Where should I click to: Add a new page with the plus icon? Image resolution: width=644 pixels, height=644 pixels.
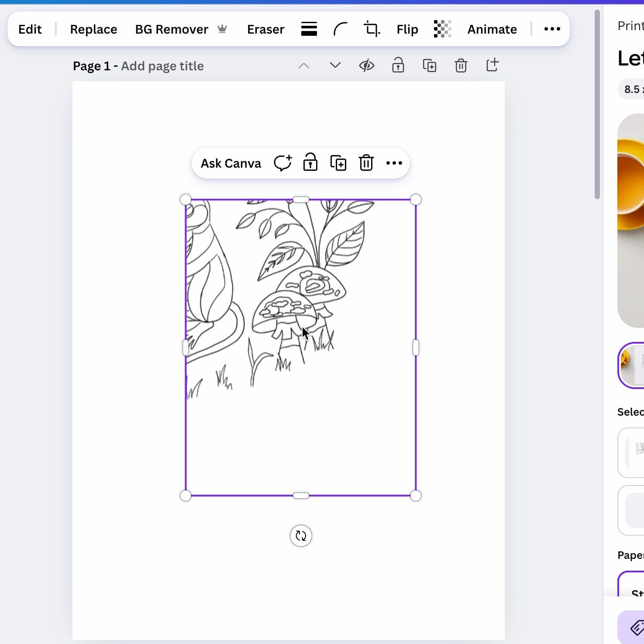492,65
